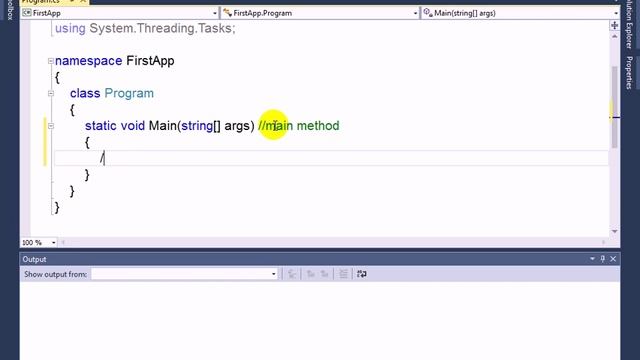Click the '//main method' comment
The width and height of the screenshot is (640, 360).
point(299,126)
